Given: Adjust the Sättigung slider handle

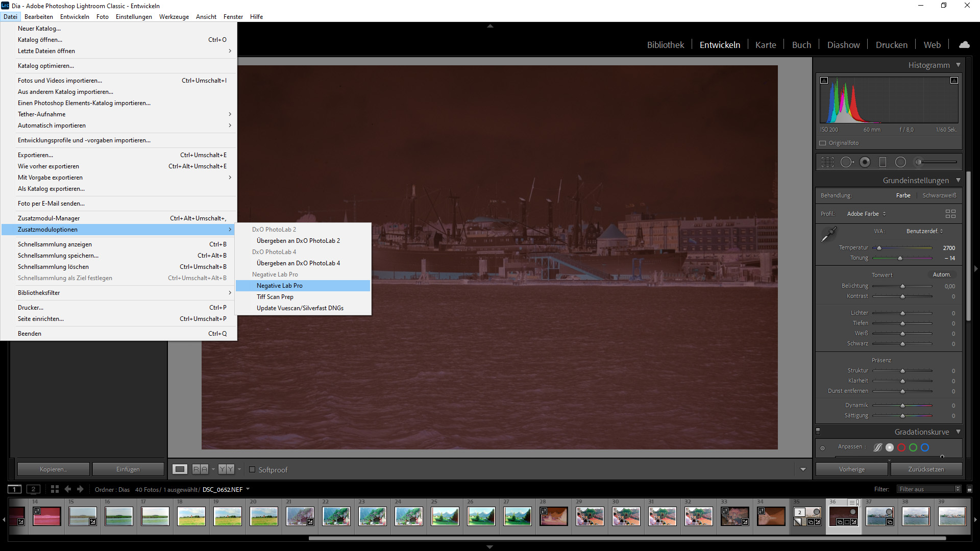Looking at the screenshot, I should tap(902, 416).
